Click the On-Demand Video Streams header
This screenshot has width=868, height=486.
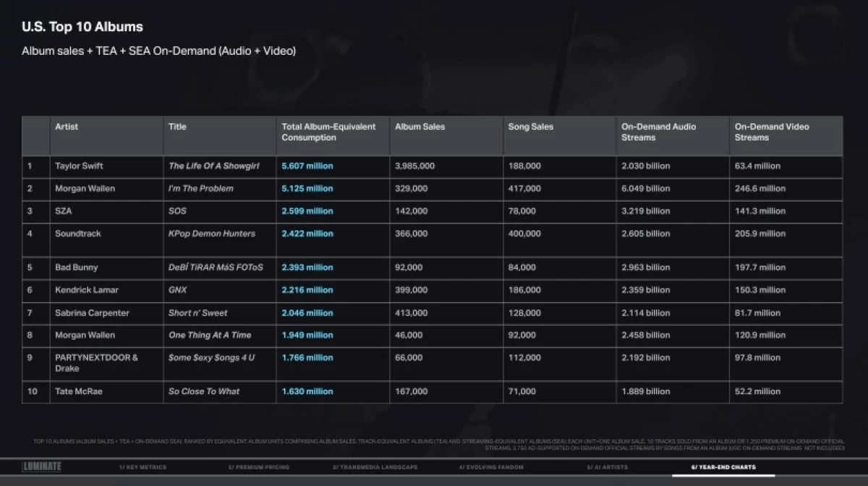point(772,132)
